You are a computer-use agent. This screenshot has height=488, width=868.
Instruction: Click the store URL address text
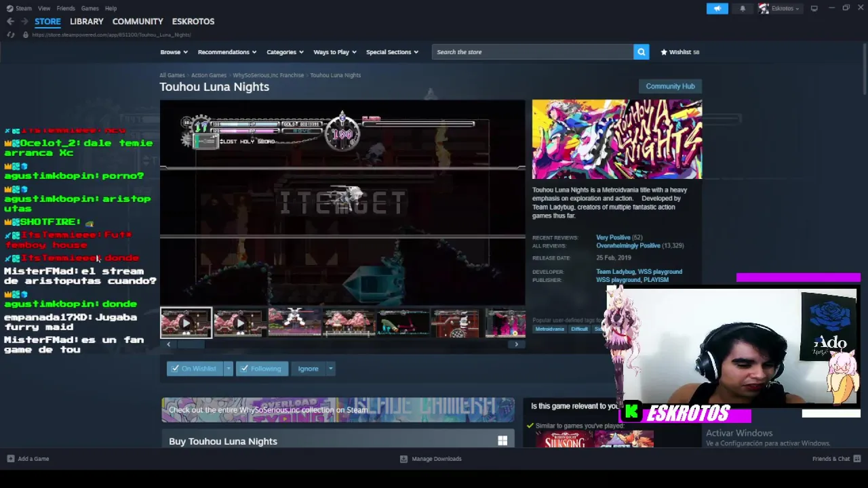pos(111,35)
